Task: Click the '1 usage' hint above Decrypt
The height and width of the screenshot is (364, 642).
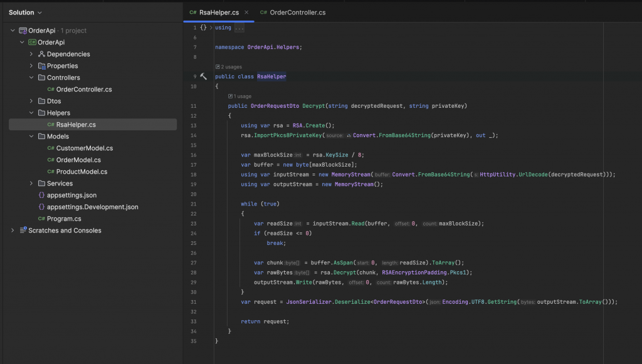Action: [240, 96]
